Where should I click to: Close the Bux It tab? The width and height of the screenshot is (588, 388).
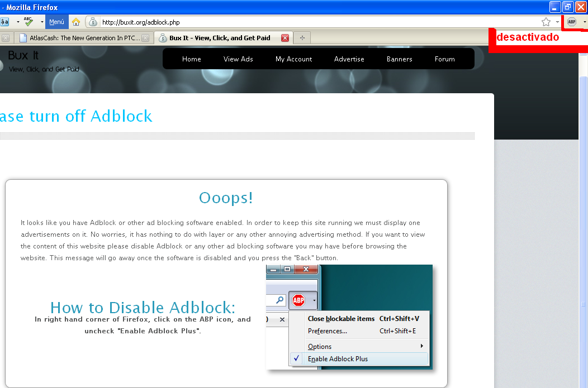(x=285, y=38)
